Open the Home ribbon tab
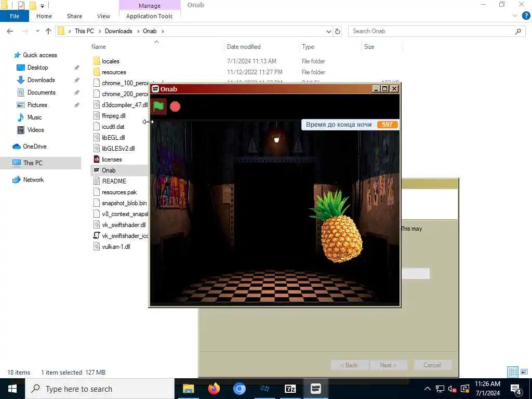The image size is (532, 399). click(44, 16)
